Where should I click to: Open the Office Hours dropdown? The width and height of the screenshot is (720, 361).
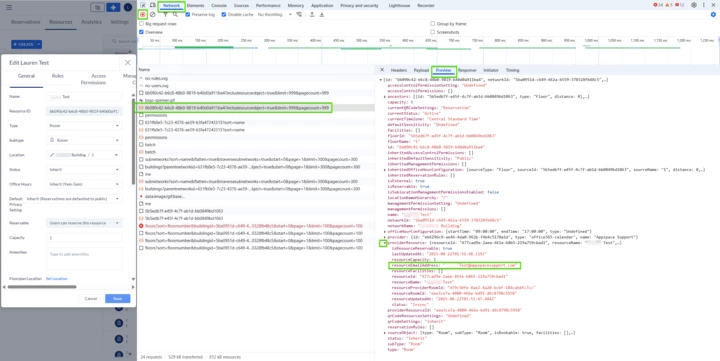pyautogui.click(x=84, y=184)
